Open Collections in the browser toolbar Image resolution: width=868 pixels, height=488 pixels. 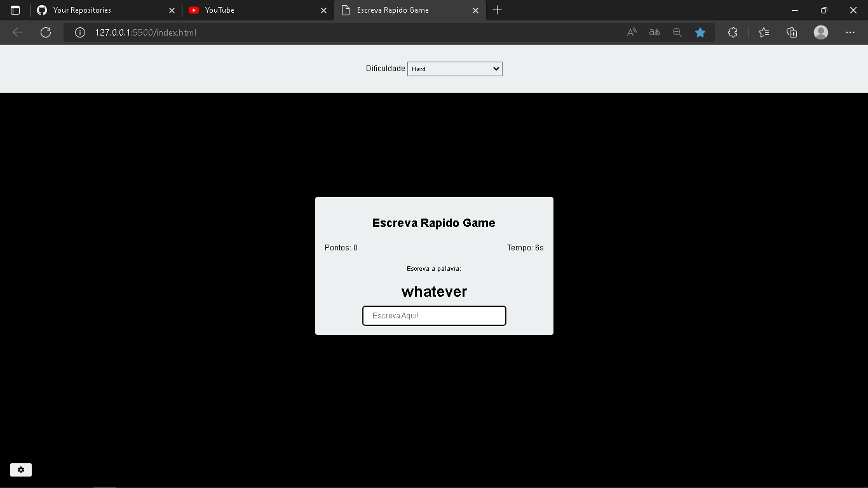[x=792, y=32]
